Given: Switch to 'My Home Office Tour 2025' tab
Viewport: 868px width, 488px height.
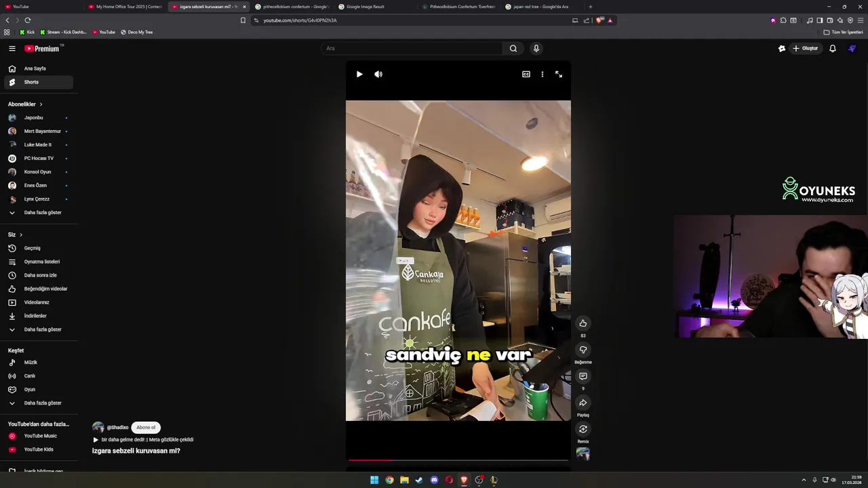Looking at the screenshot, I should point(125,7).
